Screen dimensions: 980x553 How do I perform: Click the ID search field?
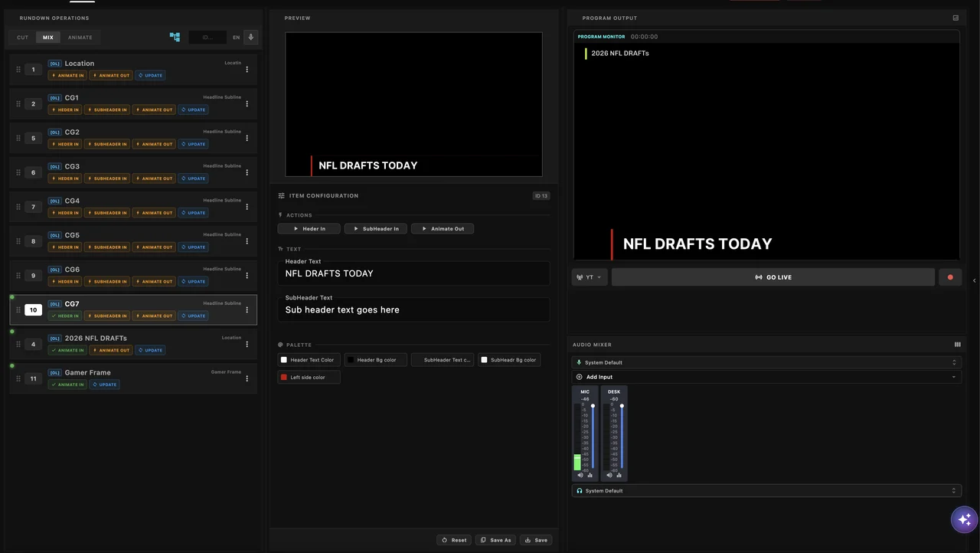point(207,37)
